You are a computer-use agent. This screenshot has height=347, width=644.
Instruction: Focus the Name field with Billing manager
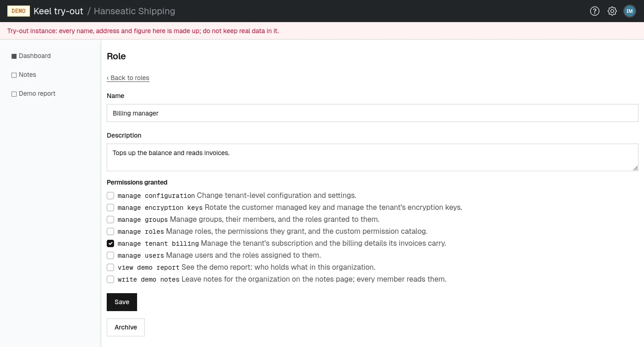point(373,113)
